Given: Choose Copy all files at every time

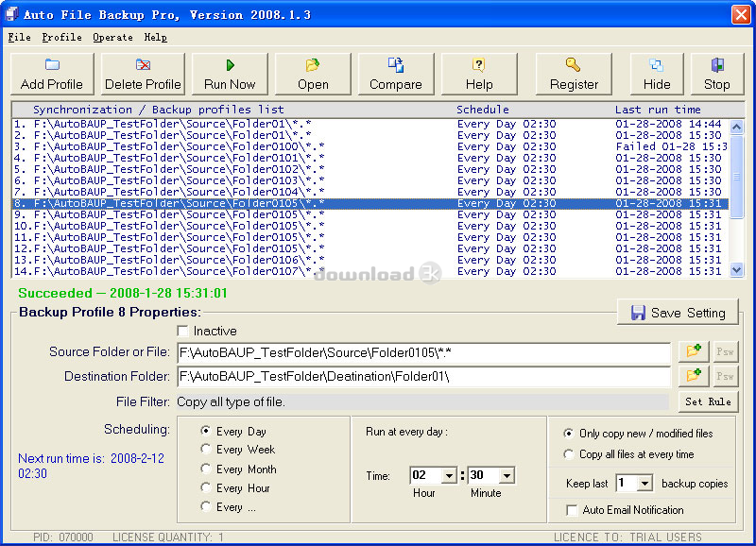Looking at the screenshot, I should [569, 454].
